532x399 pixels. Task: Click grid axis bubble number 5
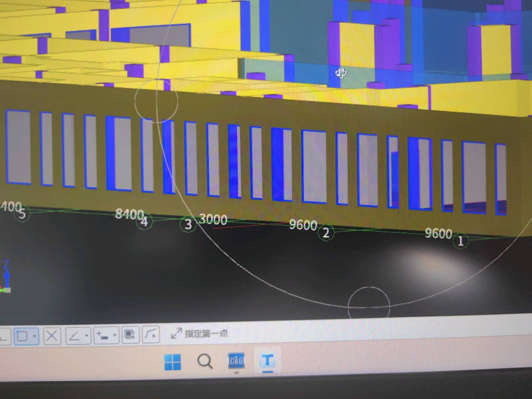coord(22,214)
